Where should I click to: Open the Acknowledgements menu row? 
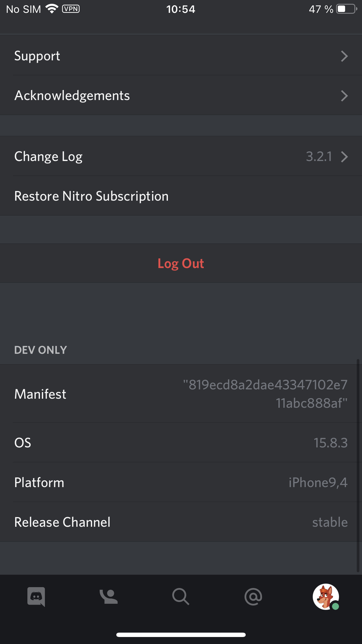pyautogui.click(x=175, y=96)
